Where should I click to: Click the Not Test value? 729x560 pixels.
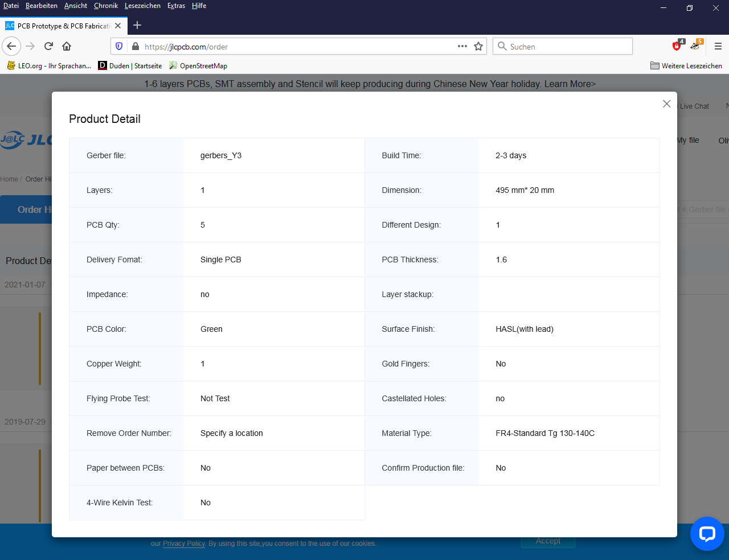pos(215,398)
